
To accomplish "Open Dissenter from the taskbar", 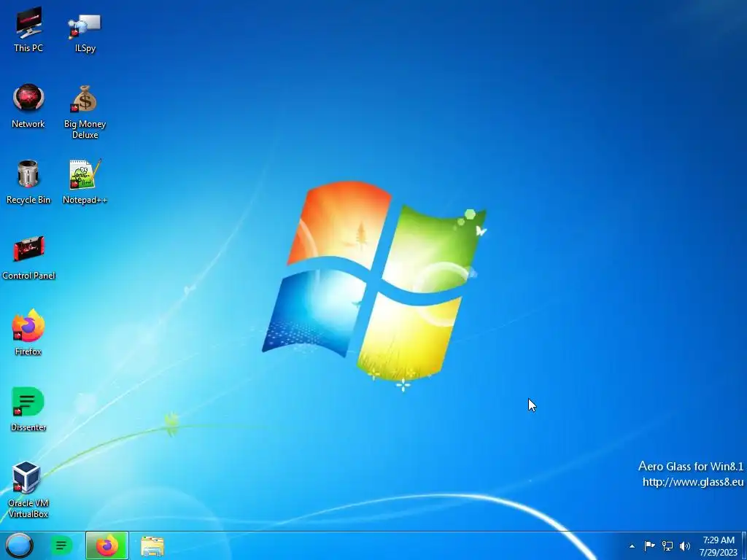I will click(61, 545).
